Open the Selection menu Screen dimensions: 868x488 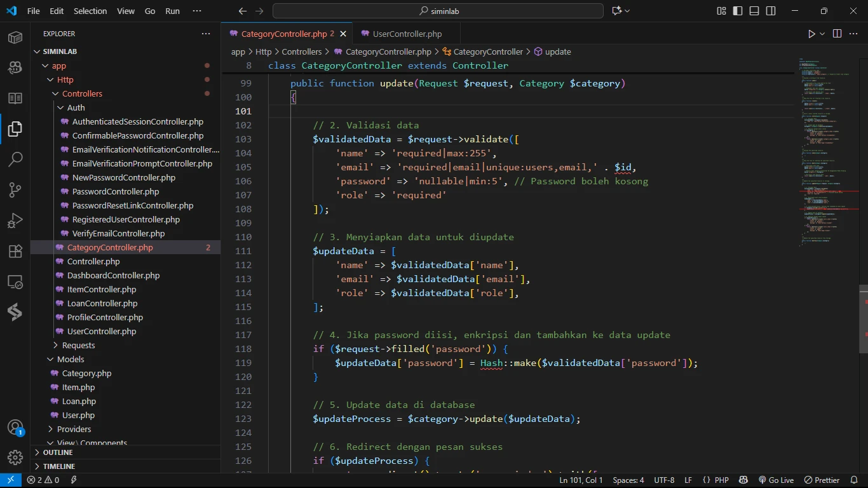(90, 11)
